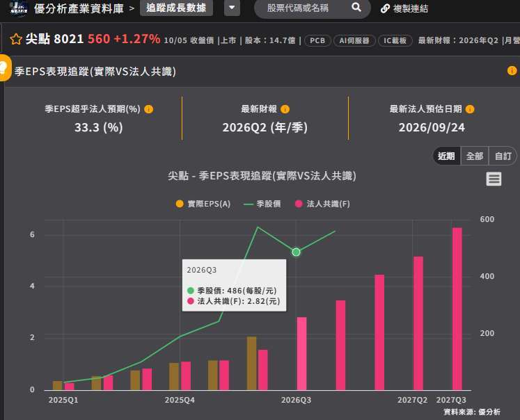Viewport: 520px width, 420px height.
Task: Click the 複製連結 link text
Action: pos(411,8)
